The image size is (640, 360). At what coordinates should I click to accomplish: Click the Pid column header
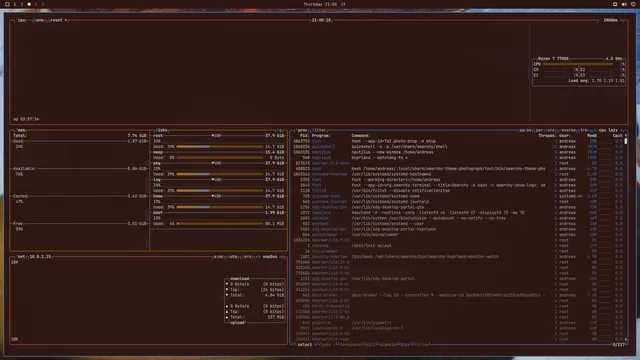point(304,136)
